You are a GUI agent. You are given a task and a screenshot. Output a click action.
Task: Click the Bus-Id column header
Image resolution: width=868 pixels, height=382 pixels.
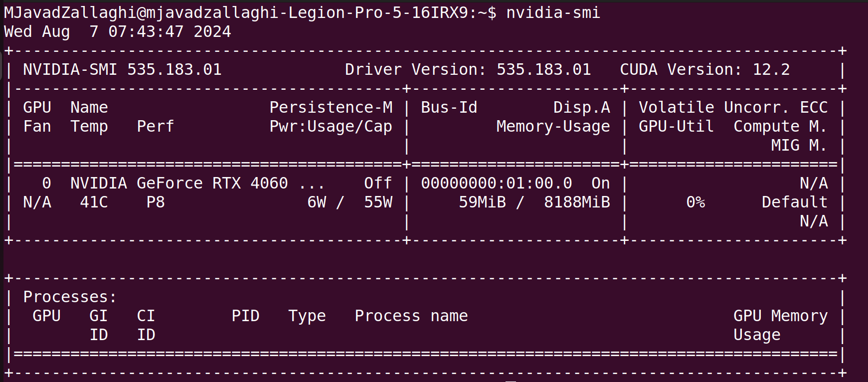click(449, 107)
